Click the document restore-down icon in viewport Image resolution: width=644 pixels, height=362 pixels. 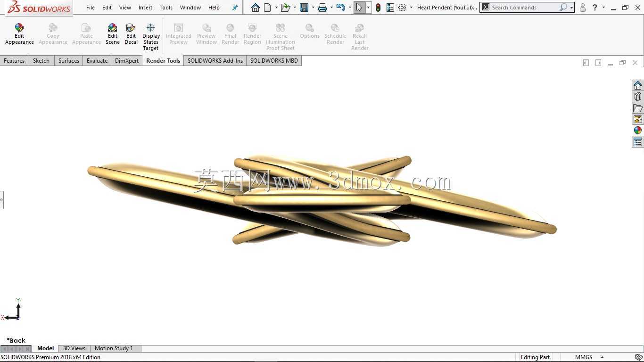[x=622, y=63]
